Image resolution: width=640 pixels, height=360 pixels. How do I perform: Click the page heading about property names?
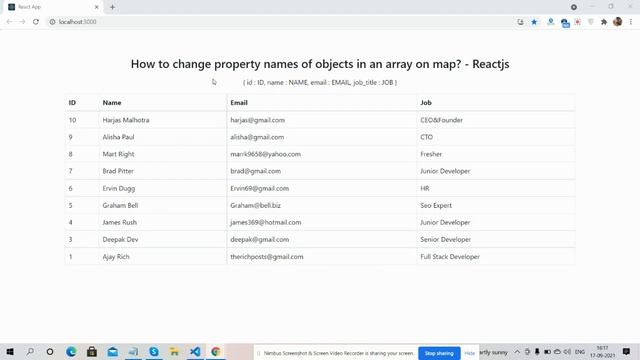(320, 64)
